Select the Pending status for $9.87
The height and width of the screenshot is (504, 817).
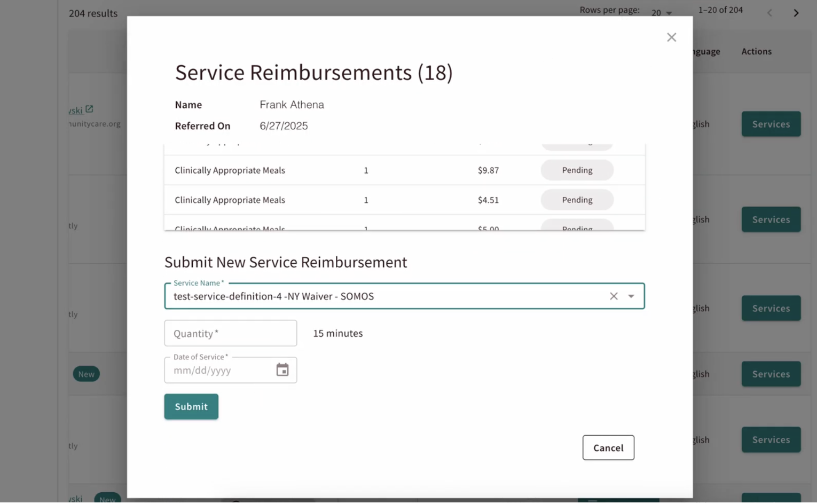pos(577,170)
